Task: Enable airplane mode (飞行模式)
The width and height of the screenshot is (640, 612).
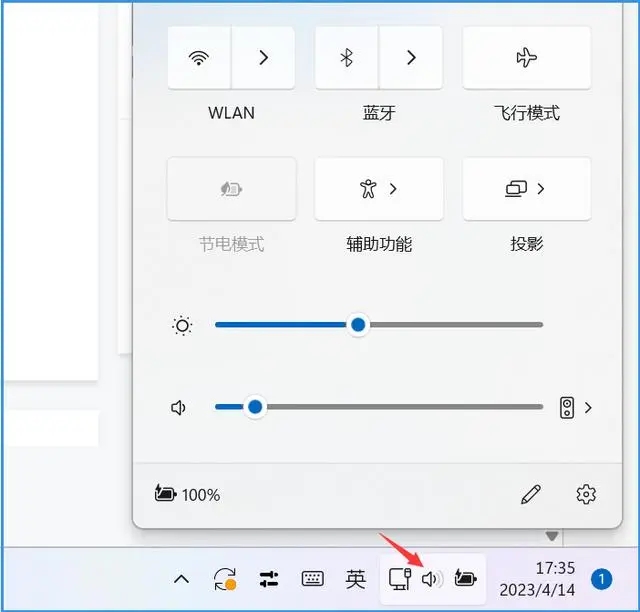Action: pyautogui.click(x=527, y=58)
